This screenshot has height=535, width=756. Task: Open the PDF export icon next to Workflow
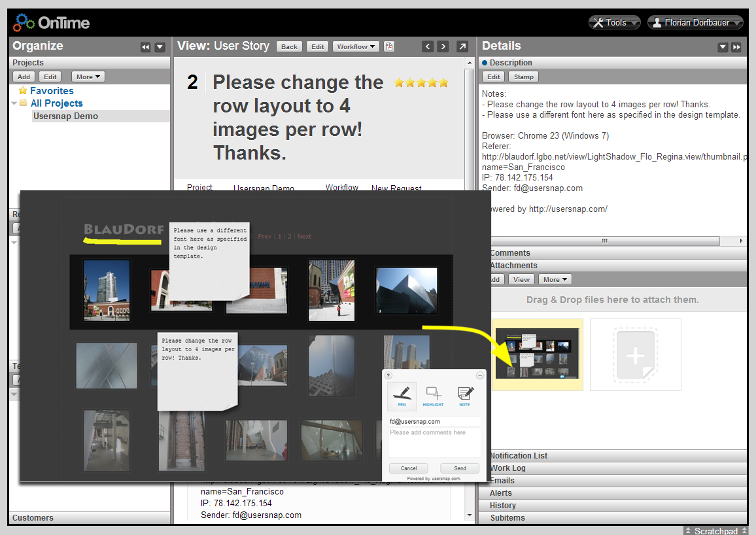[x=389, y=46]
